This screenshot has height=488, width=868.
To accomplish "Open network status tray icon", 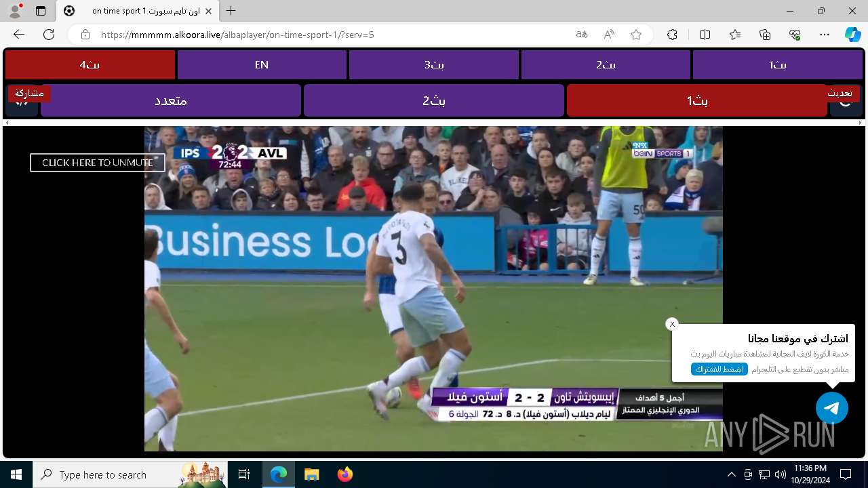I will [x=764, y=474].
